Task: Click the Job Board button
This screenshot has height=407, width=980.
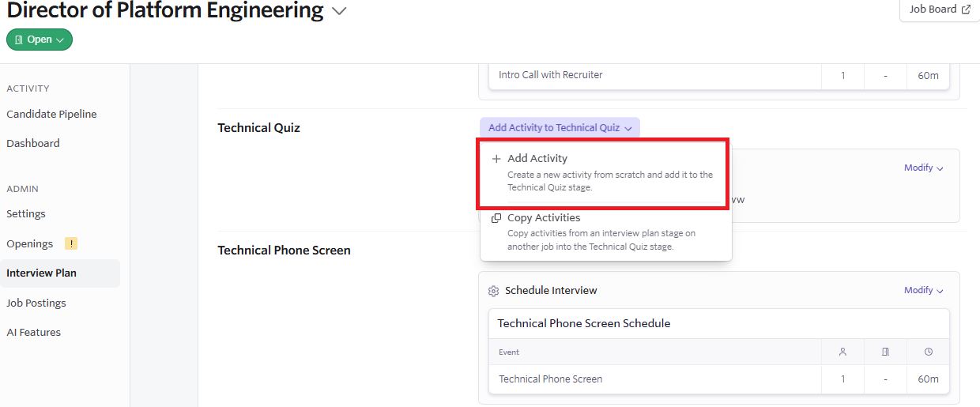Action: pos(940,10)
